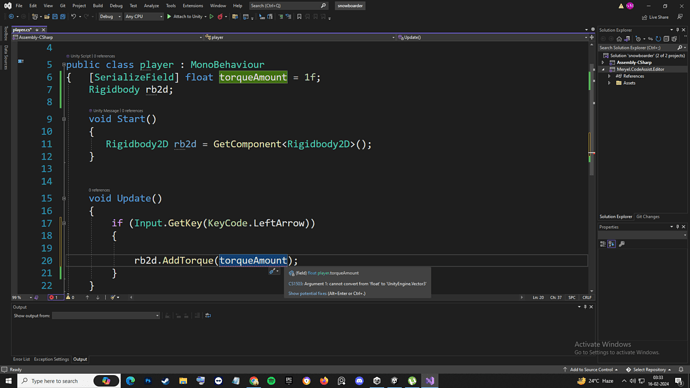Viewport: 690px width, 388px height.
Task: Click the Live Share button
Action: 655,17
